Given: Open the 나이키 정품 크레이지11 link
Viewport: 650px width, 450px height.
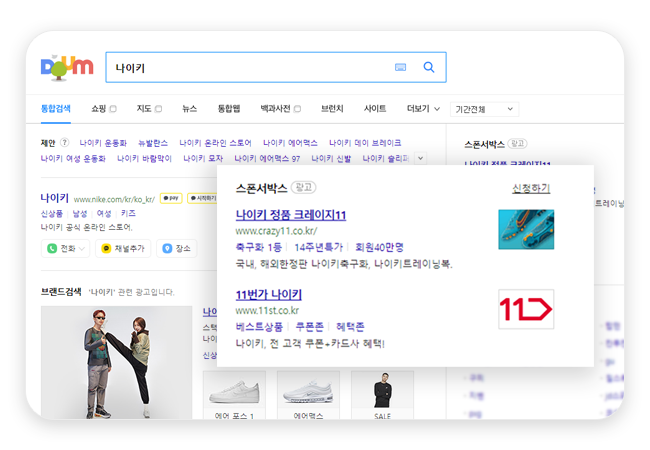Looking at the screenshot, I should pyautogui.click(x=291, y=215).
